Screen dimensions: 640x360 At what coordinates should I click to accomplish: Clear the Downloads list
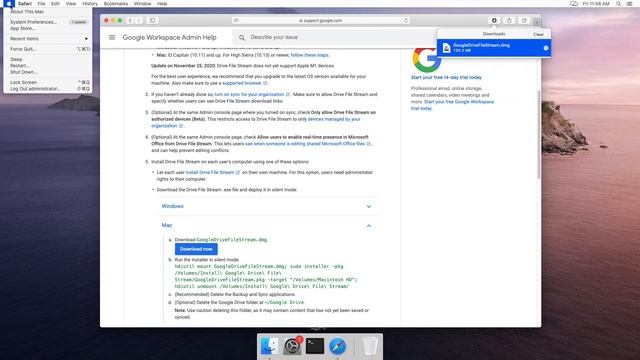pos(538,34)
